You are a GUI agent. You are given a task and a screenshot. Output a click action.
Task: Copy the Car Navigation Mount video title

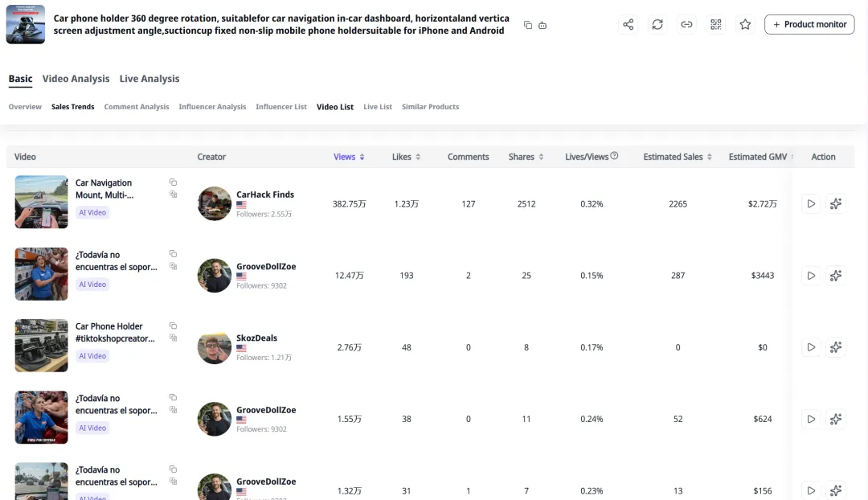pos(174,182)
